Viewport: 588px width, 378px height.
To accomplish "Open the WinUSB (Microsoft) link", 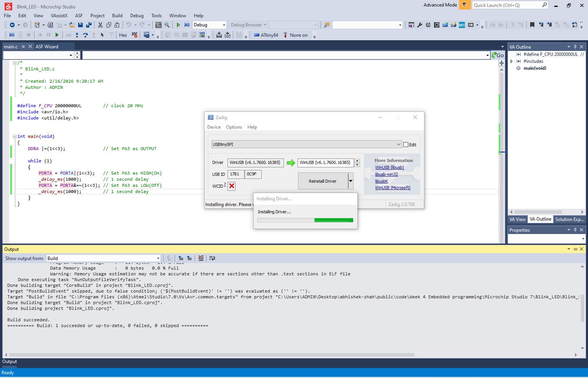I will point(393,188).
